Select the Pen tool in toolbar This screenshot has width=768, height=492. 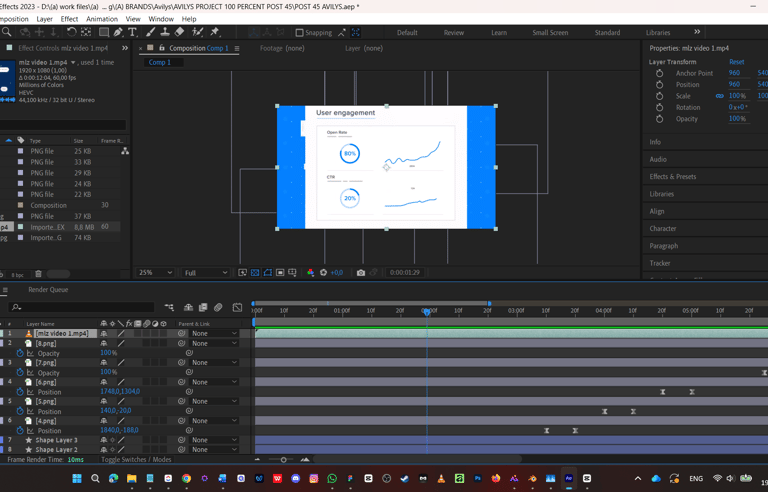[x=118, y=32]
